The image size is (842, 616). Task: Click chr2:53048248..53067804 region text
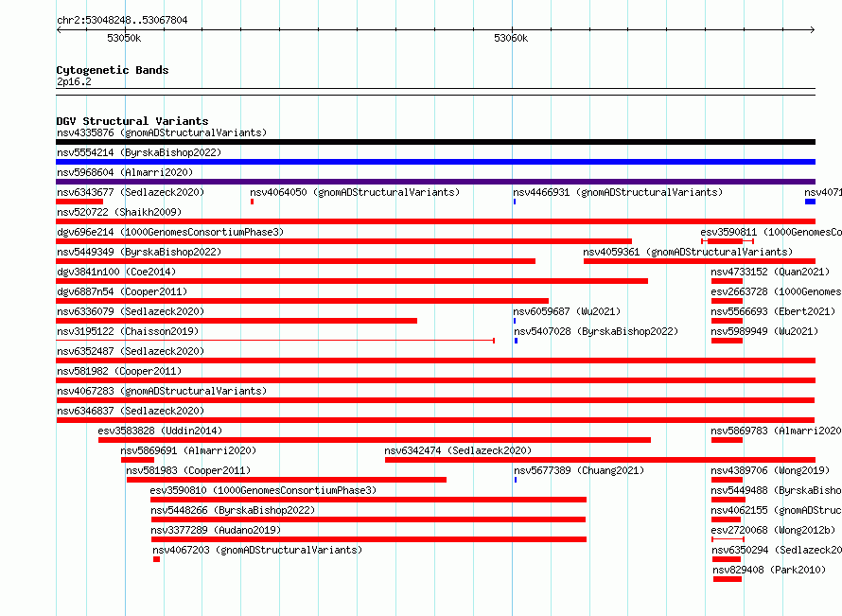pyautogui.click(x=122, y=21)
